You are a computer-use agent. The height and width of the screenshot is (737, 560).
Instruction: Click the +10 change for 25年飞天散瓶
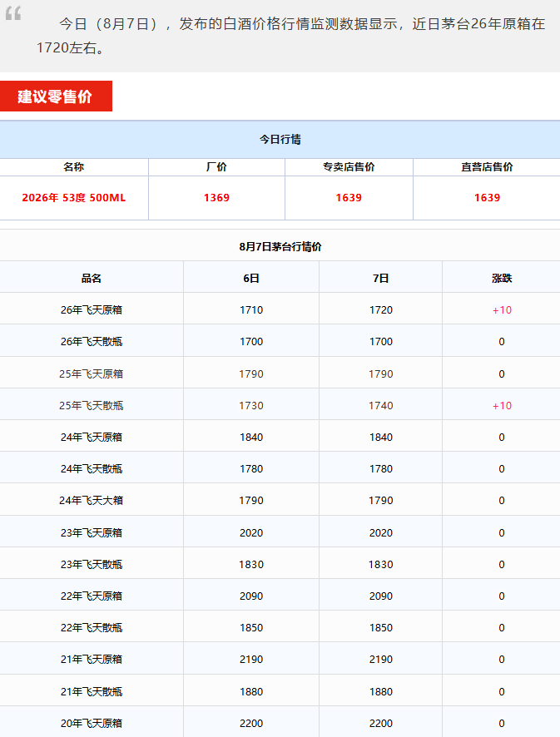[x=502, y=406]
